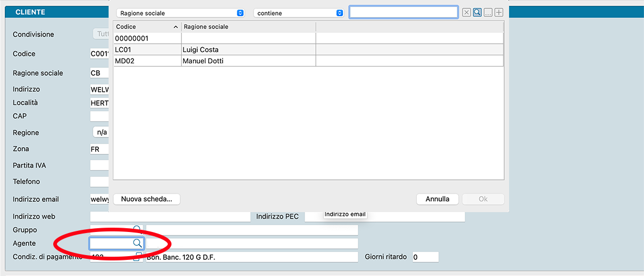Viewport: 644px width, 276px height.
Task: Open the contiene condition dropdown
Action: click(298, 13)
